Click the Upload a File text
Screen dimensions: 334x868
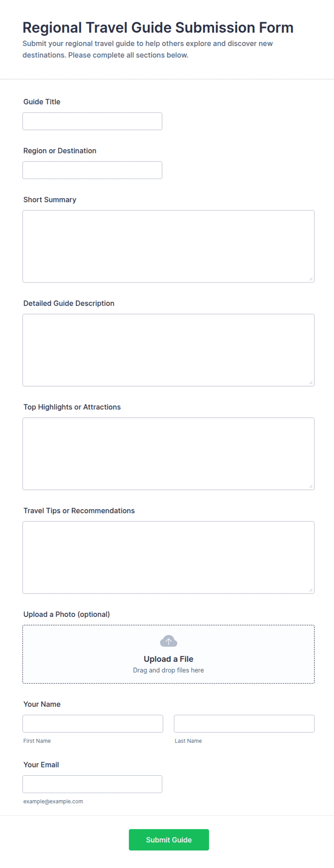point(168,659)
